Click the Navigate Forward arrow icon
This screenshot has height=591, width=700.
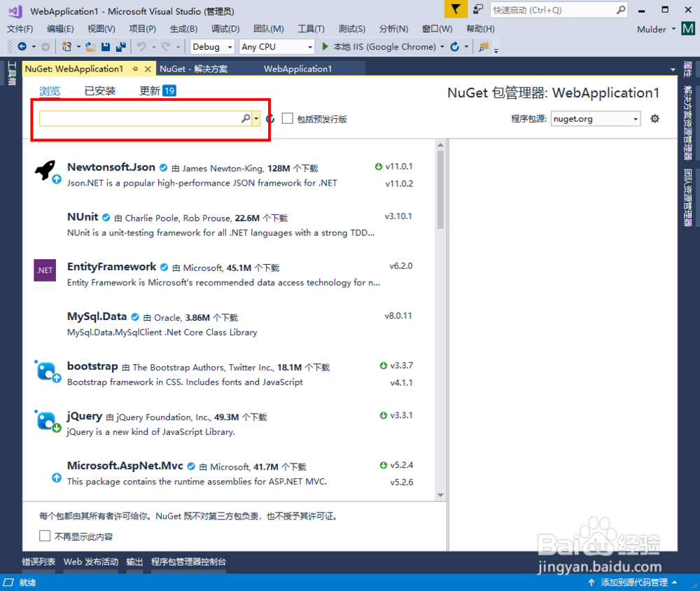45,46
